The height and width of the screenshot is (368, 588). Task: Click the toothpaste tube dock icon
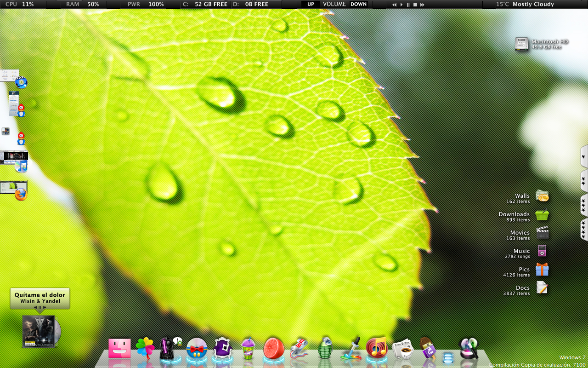[299, 348]
